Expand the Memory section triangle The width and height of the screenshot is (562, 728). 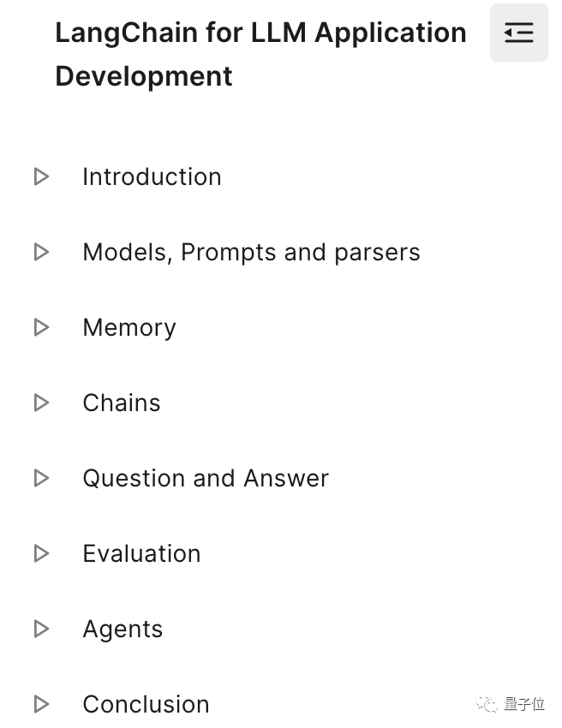41,327
